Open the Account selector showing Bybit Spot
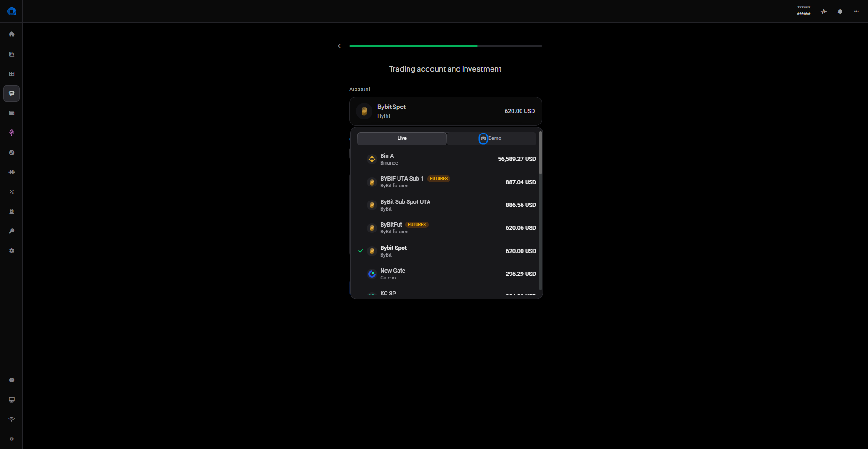868x449 pixels. point(445,111)
